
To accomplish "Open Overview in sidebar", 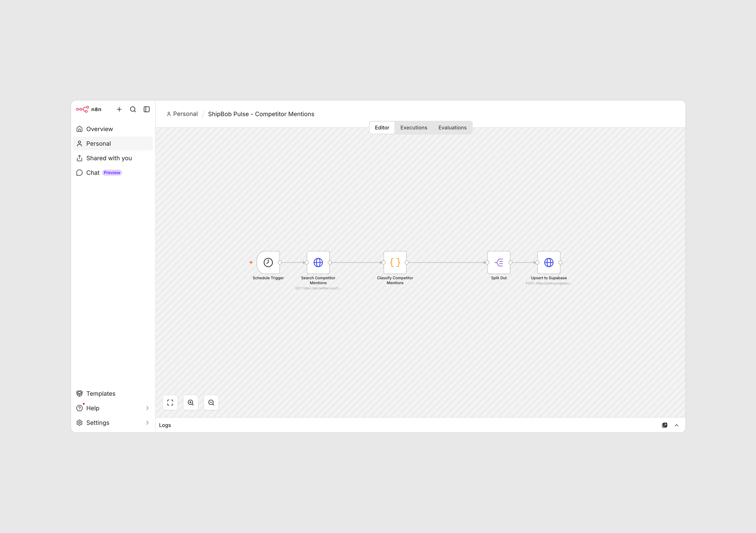I will (x=112, y=129).
